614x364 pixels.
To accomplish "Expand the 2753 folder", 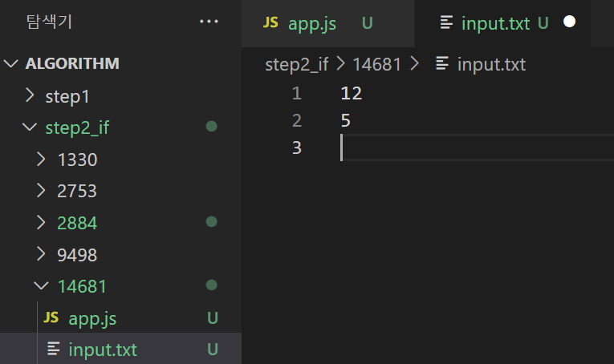I will click(x=41, y=190).
